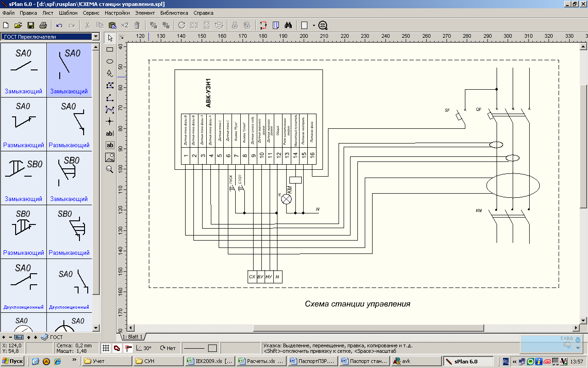Move library component down with arrow
Screen dimensions: 588x368
pyautogui.click(x=35, y=337)
